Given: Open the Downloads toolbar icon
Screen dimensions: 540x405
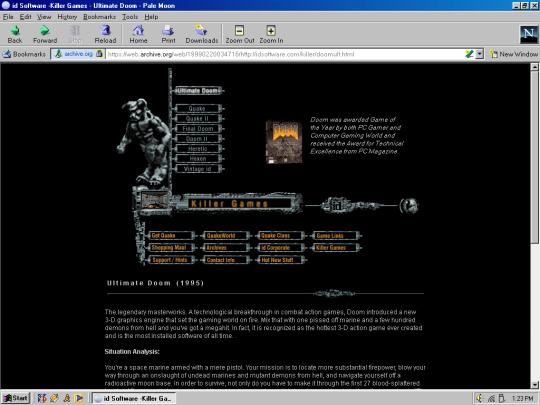Looking at the screenshot, I should pyautogui.click(x=201, y=34).
